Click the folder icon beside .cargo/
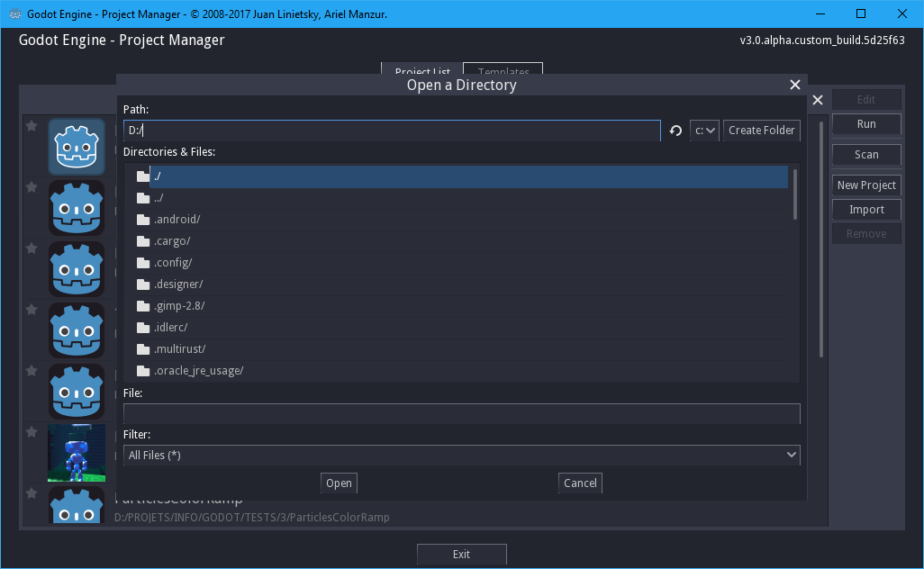This screenshot has height=569, width=924. [x=143, y=241]
